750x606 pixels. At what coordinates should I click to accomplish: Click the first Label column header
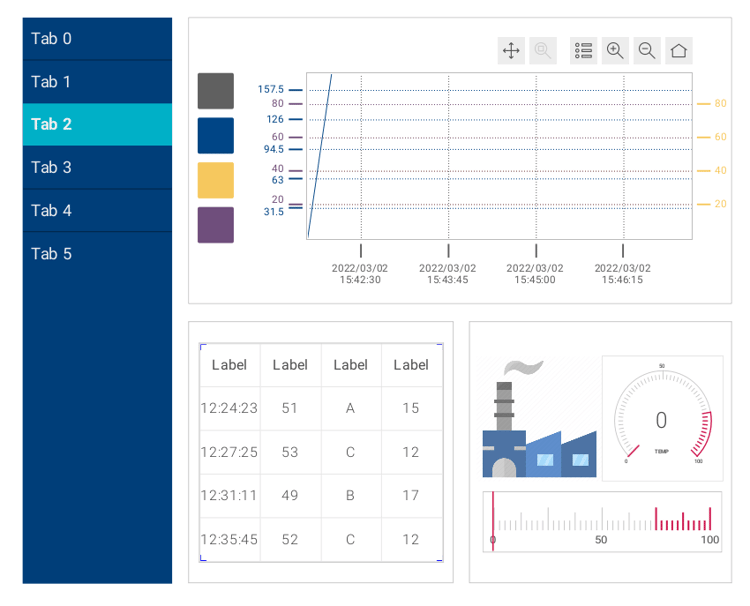(229, 365)
